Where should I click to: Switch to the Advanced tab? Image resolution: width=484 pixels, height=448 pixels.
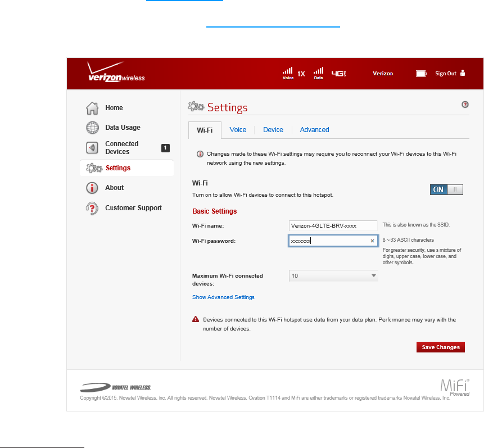click(315, 130)
